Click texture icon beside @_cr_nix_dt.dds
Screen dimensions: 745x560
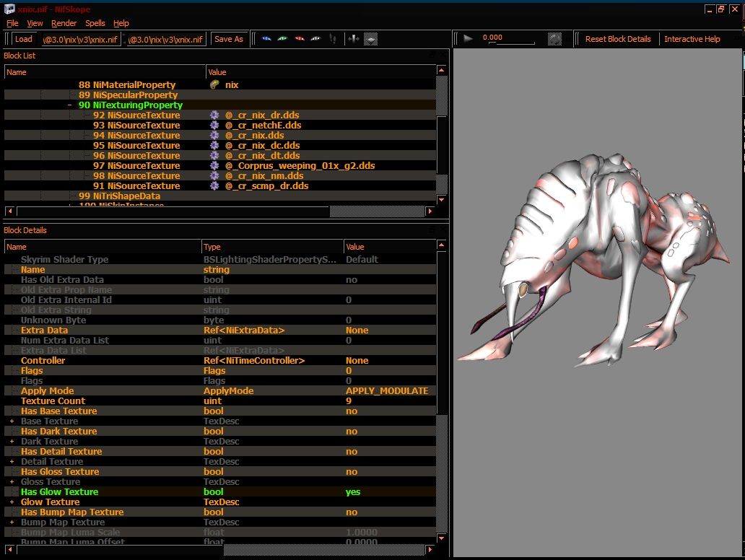click(214, 155)
